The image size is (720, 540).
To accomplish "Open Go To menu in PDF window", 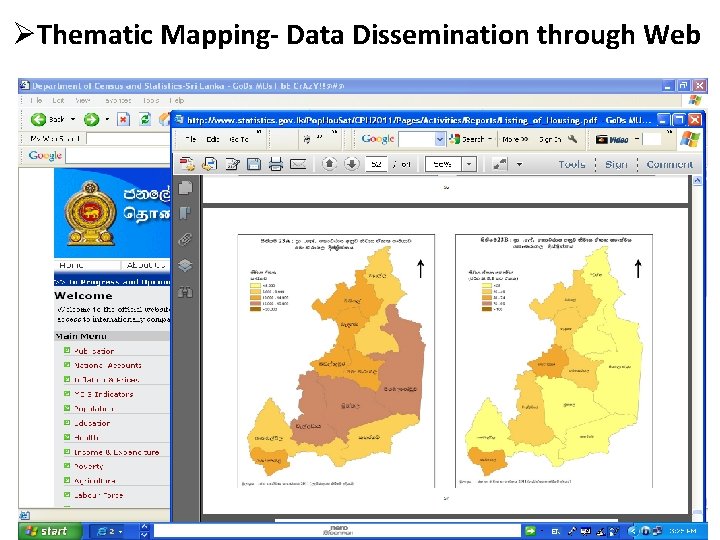I will 239,139.
